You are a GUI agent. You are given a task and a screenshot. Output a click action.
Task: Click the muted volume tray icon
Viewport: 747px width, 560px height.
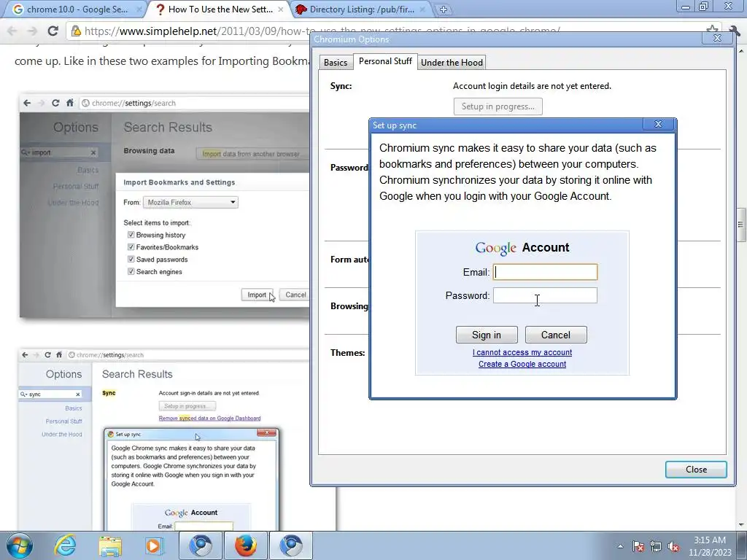(x=673, y=546)
